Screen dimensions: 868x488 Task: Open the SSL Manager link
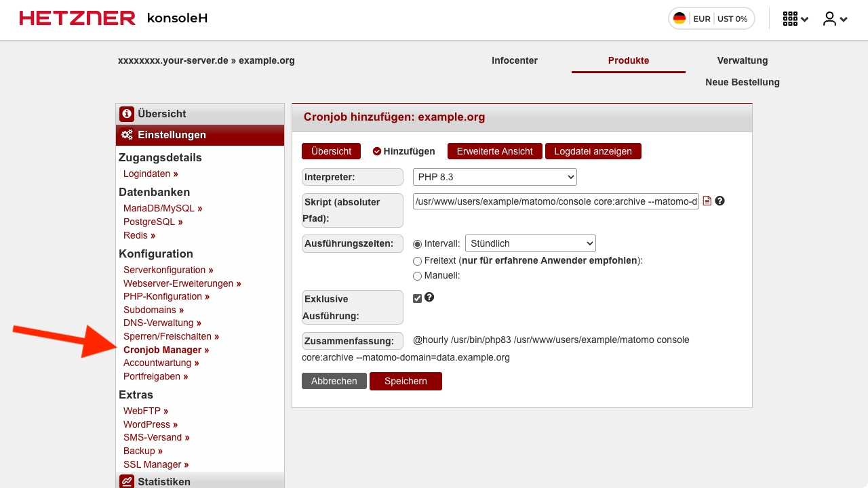156,464
